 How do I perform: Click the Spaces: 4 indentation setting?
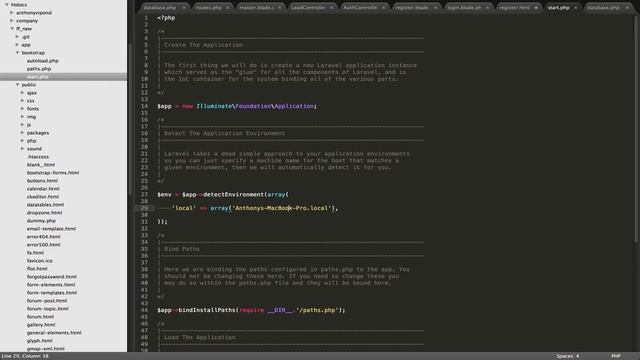567,356
